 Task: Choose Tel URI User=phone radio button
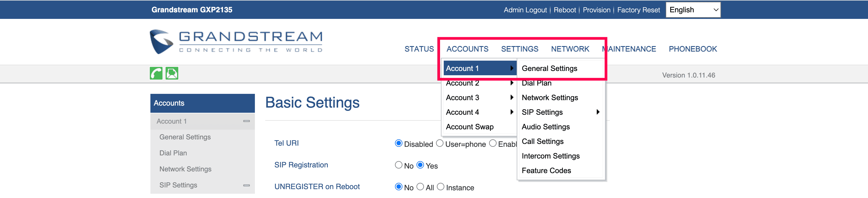click(x=439, y=143)
